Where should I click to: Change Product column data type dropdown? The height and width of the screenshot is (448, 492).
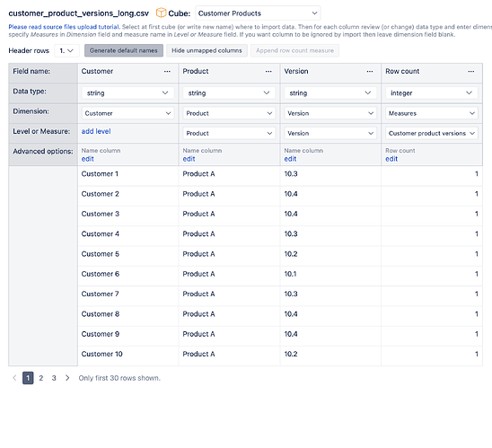229,92
